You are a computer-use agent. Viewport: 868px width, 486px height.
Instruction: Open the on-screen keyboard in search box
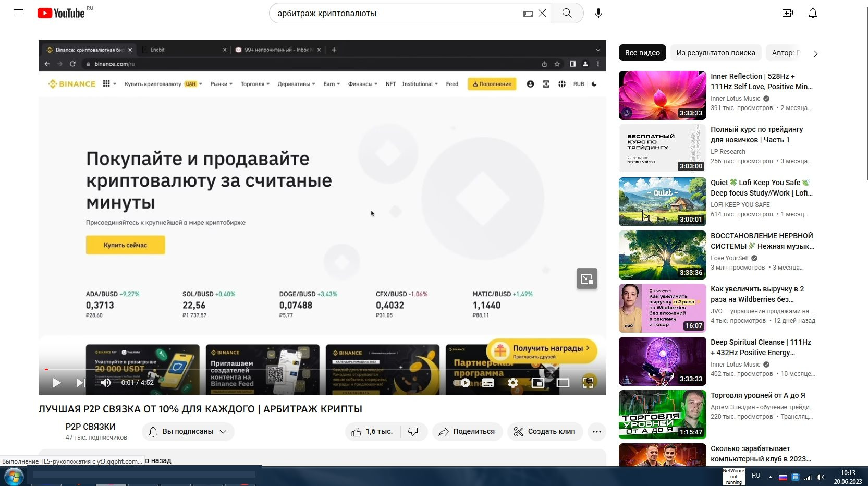click(528, 14)
